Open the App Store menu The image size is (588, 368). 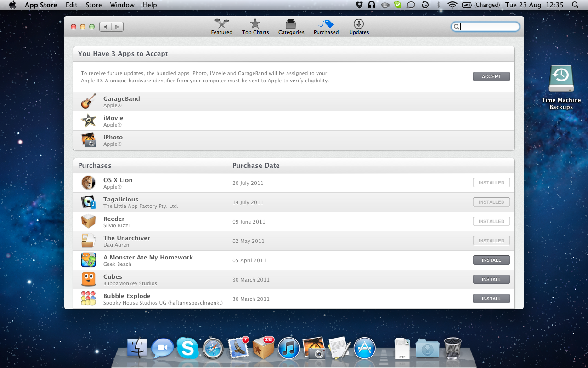[x=41, y=5]
